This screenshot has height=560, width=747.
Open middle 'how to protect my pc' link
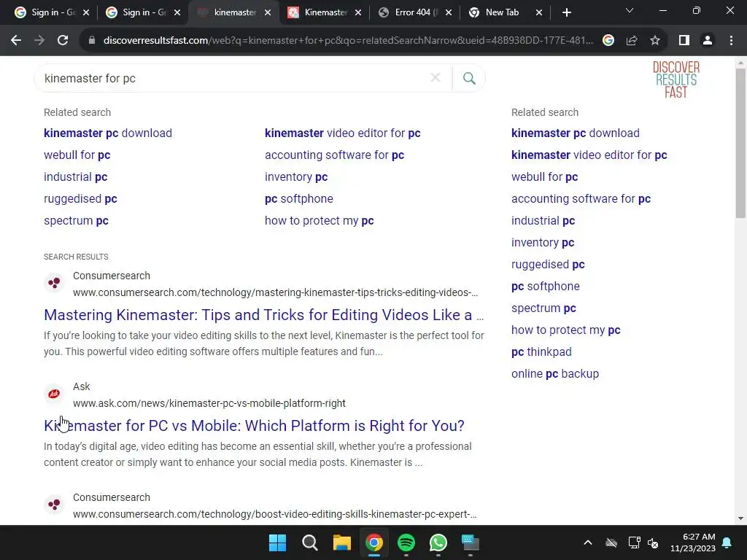click(320, 220)
